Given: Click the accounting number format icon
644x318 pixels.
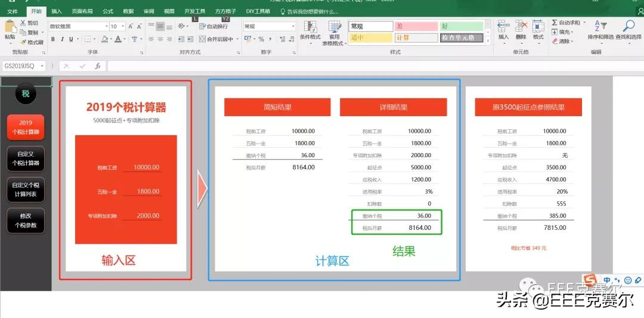Looking at the screenshot, I should [x=247, y=39].
